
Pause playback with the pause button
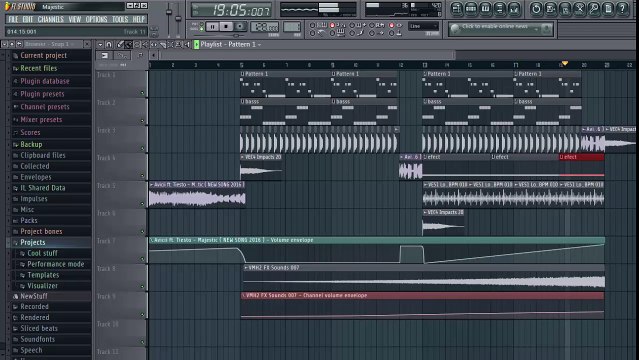pos(212,27)
